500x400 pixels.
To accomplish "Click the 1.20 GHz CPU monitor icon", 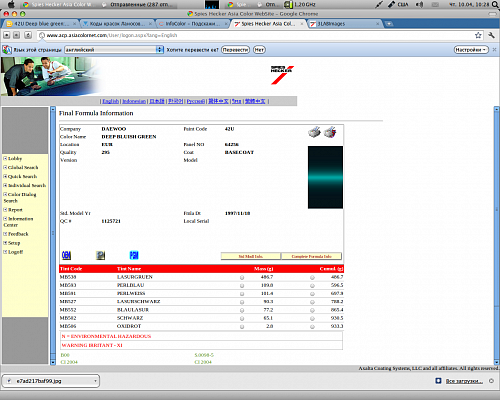I will [299, 4].
